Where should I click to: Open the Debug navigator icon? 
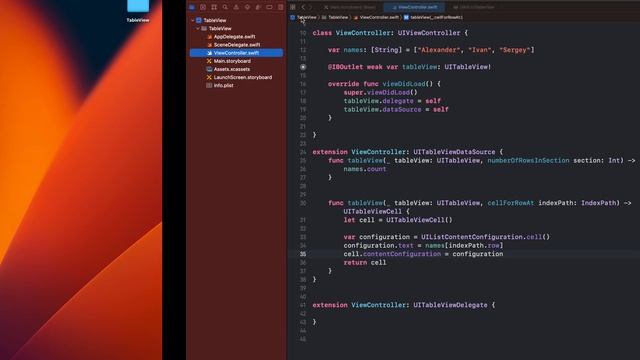(258, 7)
